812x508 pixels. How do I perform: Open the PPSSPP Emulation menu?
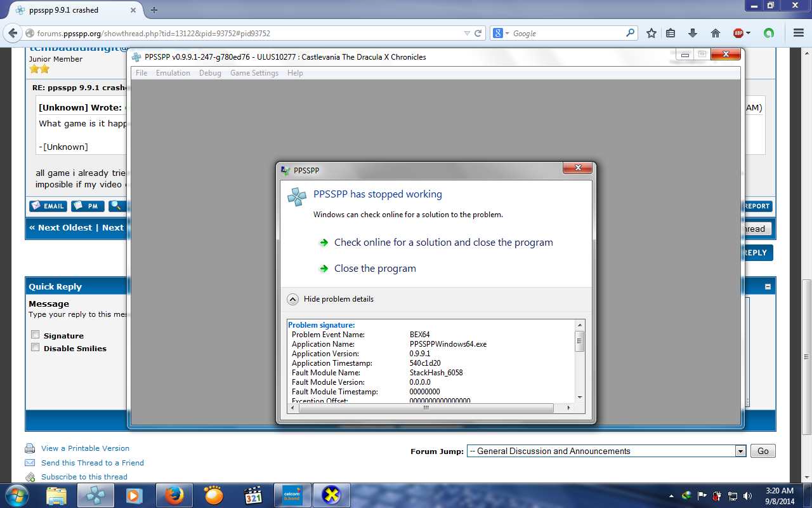point(173,73)
